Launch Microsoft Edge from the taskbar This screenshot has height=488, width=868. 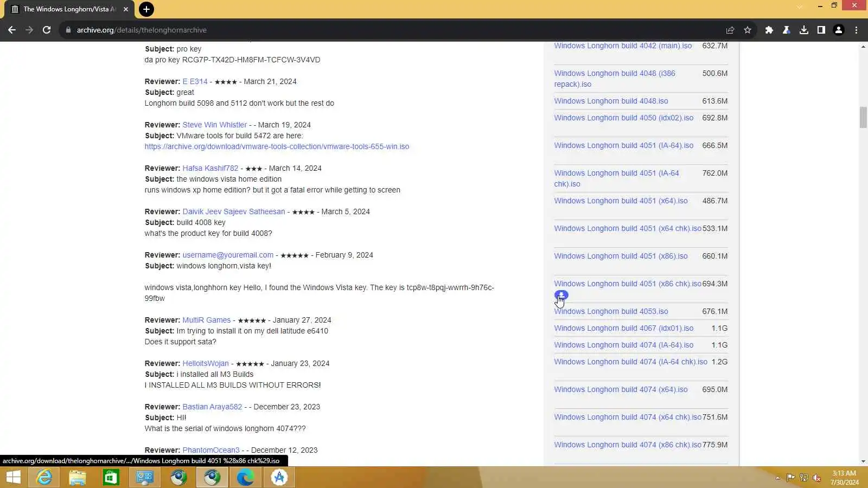tap(246, 477)
